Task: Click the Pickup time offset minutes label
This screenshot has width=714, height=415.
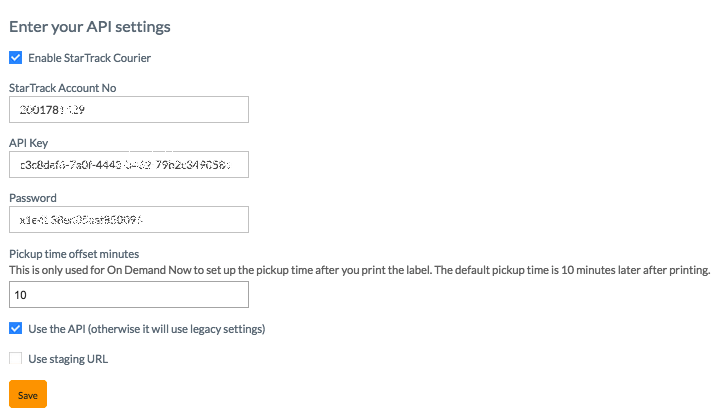Action: (74, 254)
